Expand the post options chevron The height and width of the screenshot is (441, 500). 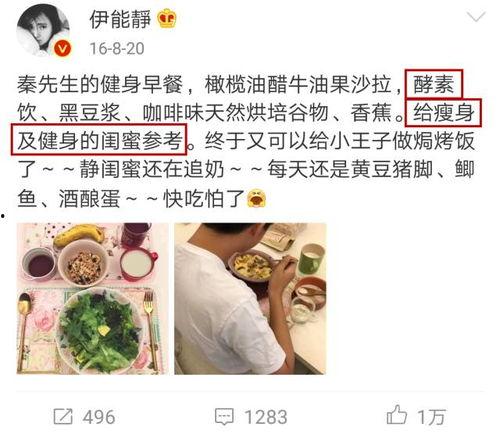point(476,17)
